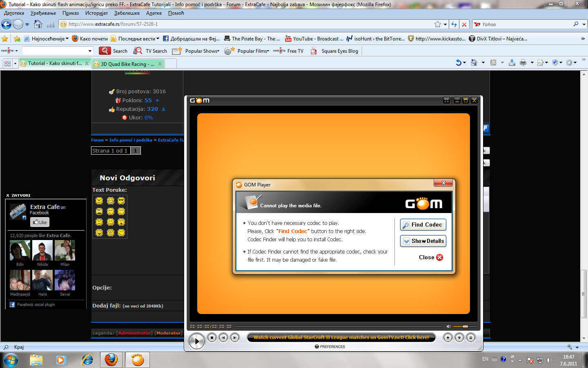Click the red Search icon in toolbar
The image size is (588, 368).
pyautogui.click(x=105, y=51)
